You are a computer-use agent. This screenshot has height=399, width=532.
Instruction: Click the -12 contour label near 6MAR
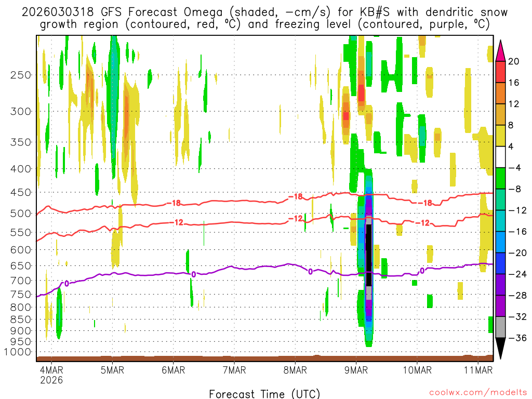pos(177,222)
